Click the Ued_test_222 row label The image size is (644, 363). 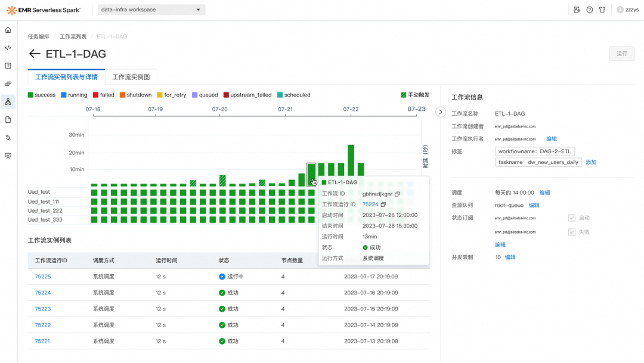click(45, 210)
